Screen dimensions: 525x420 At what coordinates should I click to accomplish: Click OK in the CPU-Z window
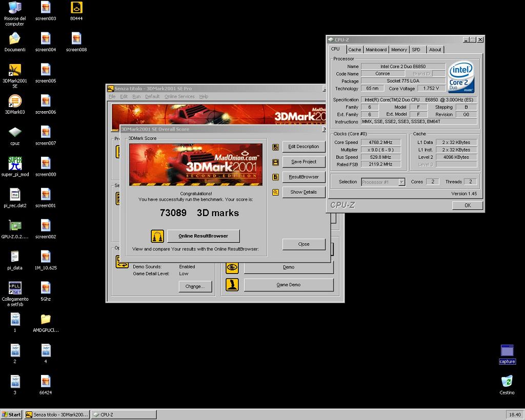(x=468, y=205)
